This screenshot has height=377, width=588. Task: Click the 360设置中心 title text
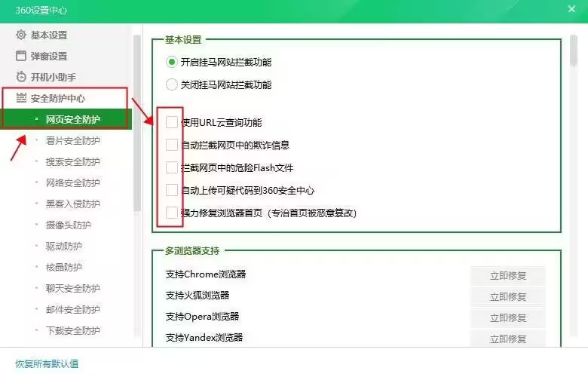coord(41,10)
